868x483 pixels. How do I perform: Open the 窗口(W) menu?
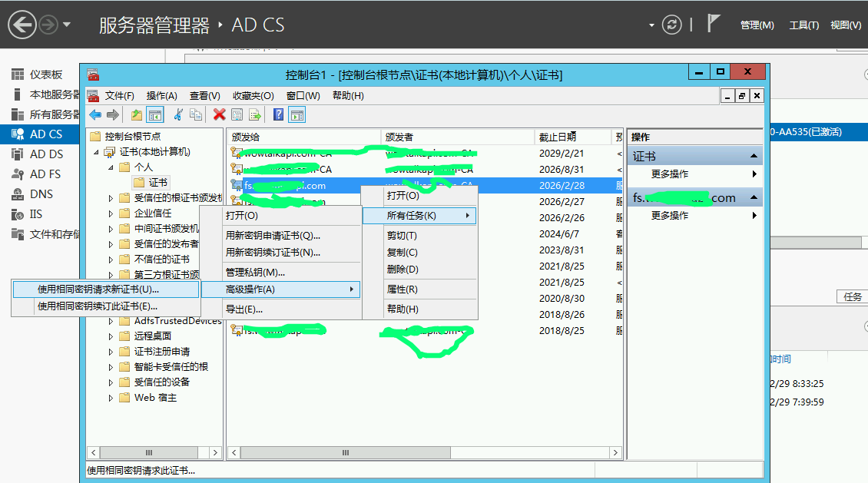tap(303, 96)
